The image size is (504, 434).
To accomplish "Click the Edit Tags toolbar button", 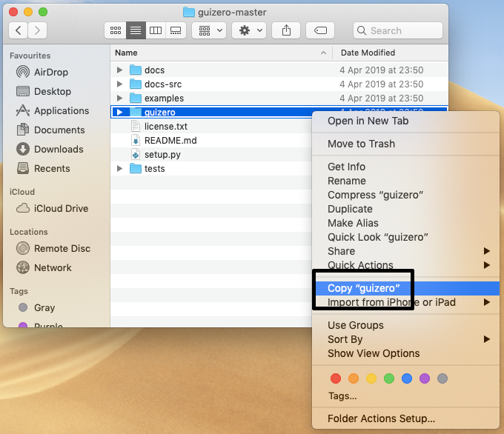I will pyautogui.click(x=320, y=30).
